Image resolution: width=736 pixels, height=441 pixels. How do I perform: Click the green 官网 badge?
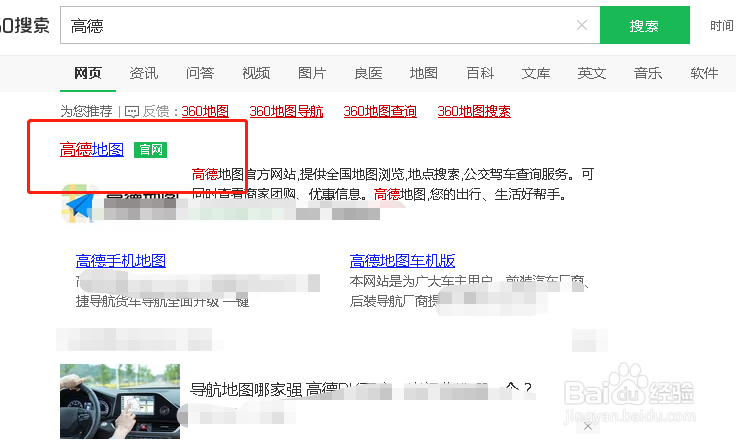[151, 150]
